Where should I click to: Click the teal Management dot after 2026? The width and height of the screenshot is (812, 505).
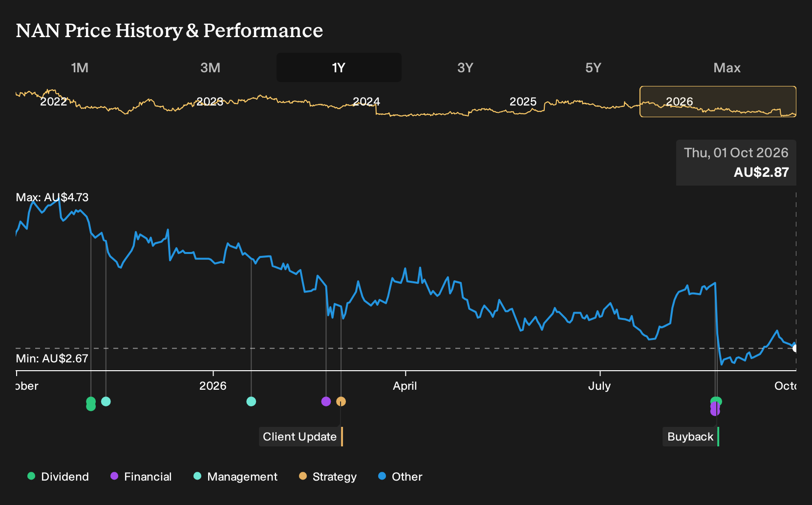pyautogui.click(x=251, y=401)
